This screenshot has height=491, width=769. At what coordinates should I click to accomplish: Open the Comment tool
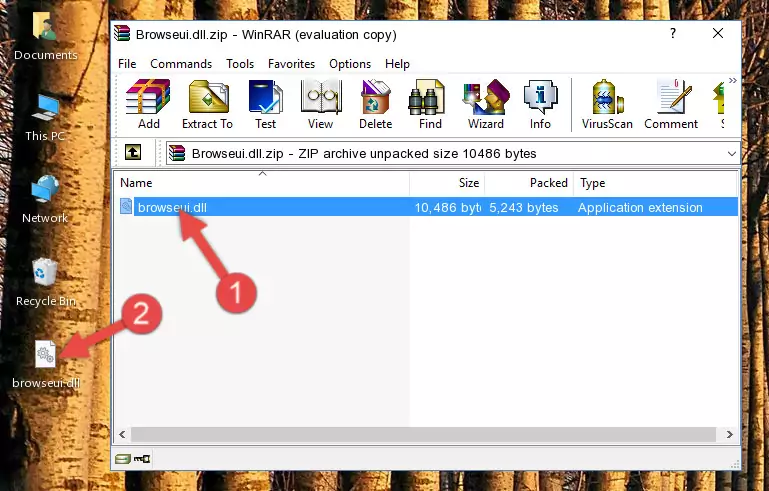tap(671, 104)
